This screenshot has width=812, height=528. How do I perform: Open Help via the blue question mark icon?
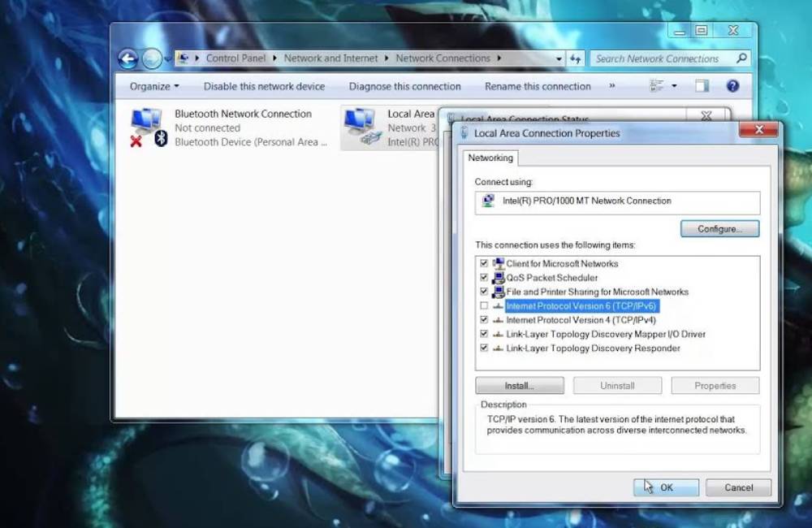tap(732, 86)
